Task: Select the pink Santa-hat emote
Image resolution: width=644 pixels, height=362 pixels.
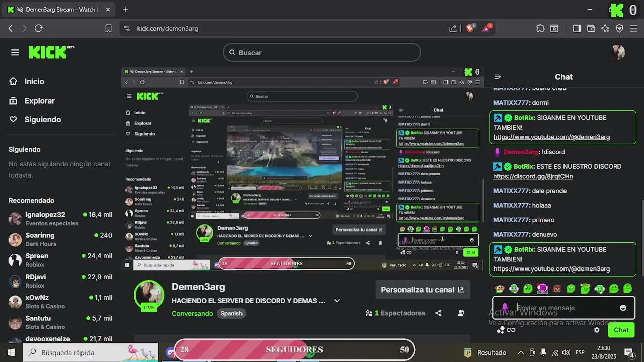Action: coord(542,288)
